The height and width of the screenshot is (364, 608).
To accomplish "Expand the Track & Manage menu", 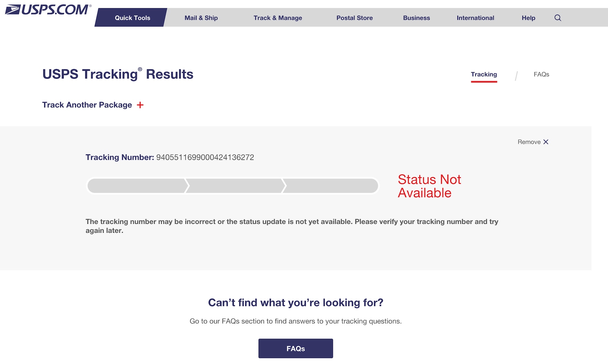I will [x=278, y=18].
